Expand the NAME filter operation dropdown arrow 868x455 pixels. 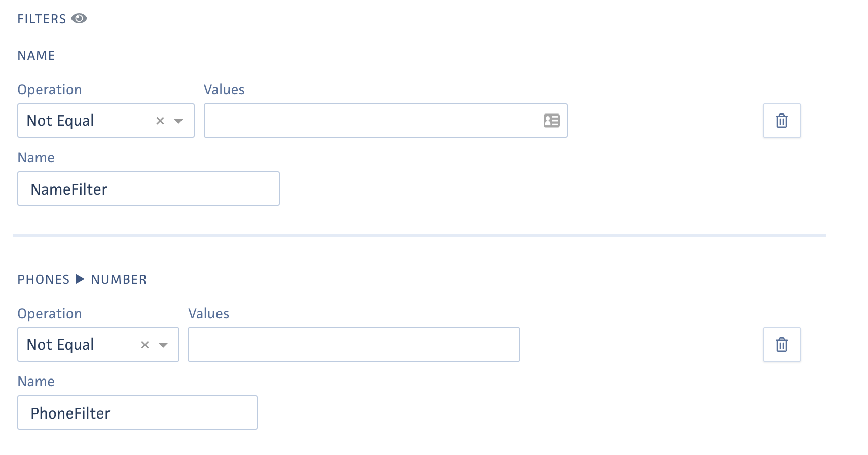tap(178, 121)
